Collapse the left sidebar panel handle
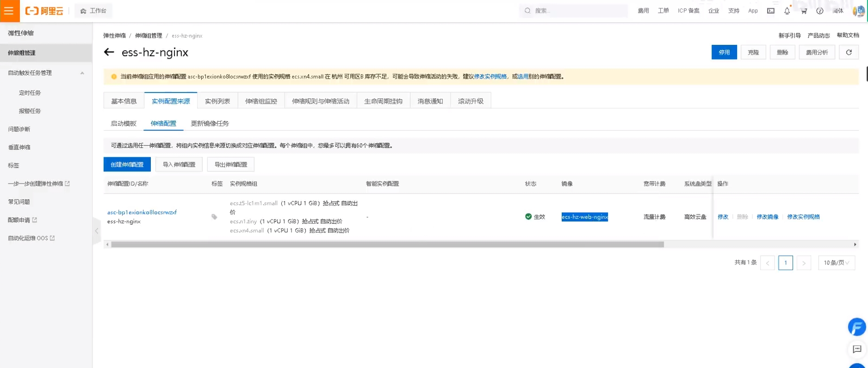 [96, 230]
